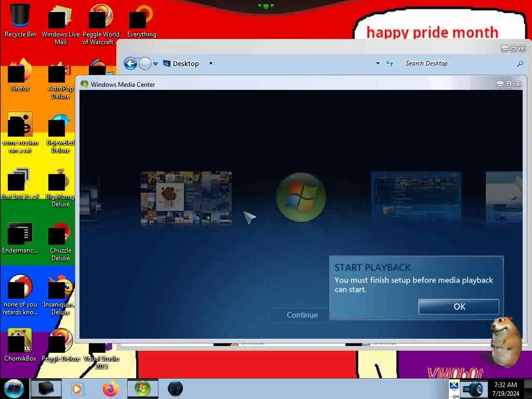Click the Windows Media Center title text
The width and height of the screenshot is (532, 399).
[x=123, y=85]
